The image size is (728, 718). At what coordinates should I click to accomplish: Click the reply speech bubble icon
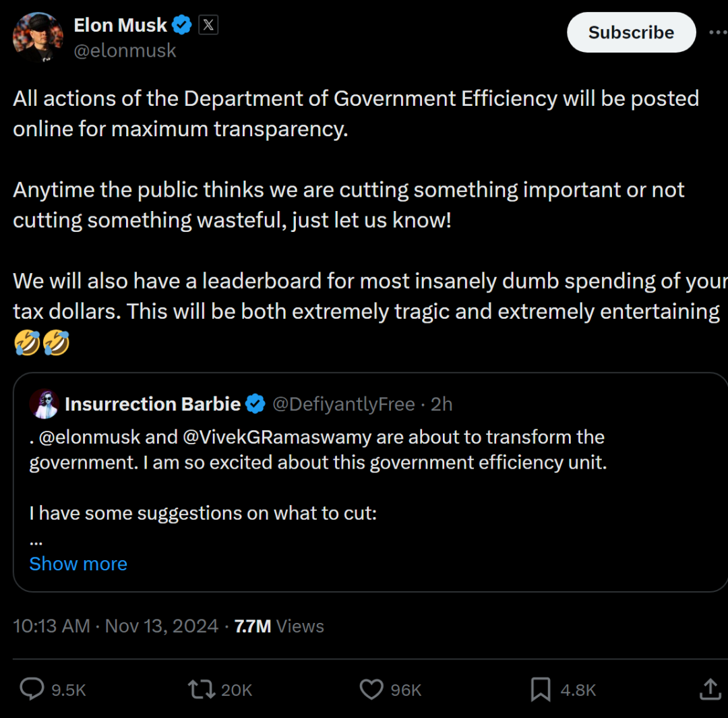tap(32, 689)
